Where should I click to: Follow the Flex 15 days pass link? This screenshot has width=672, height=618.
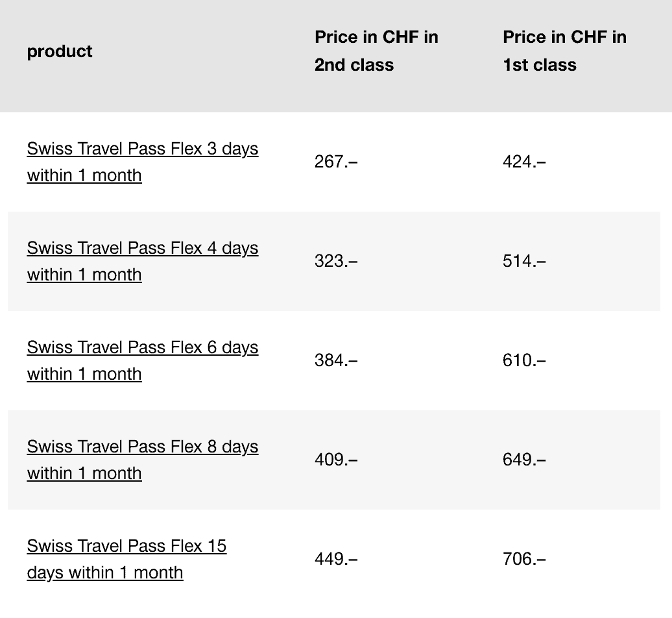pyautogui.click(x=126, y=547)
